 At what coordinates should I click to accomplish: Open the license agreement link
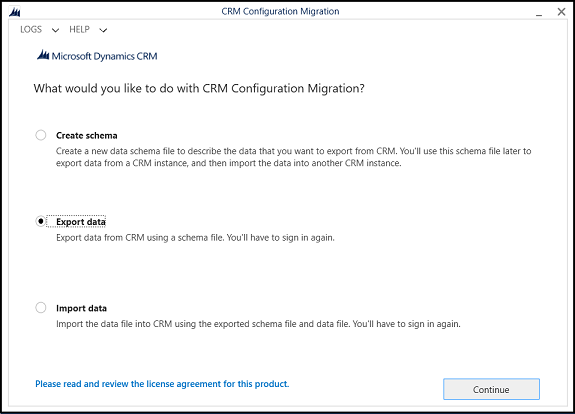tap(162, 384)
